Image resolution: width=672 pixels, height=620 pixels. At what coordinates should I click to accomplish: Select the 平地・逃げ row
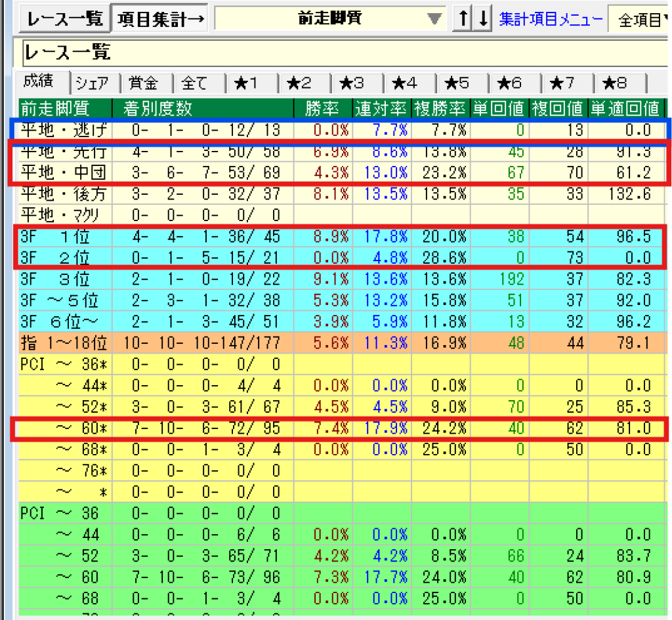click(x=63, y=129)
